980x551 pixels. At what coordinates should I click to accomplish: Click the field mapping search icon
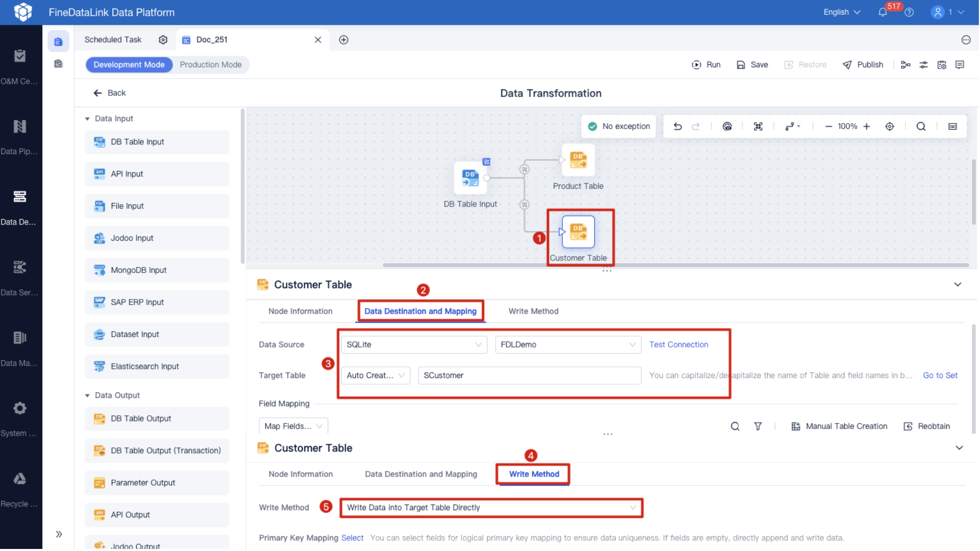[735, 427]
